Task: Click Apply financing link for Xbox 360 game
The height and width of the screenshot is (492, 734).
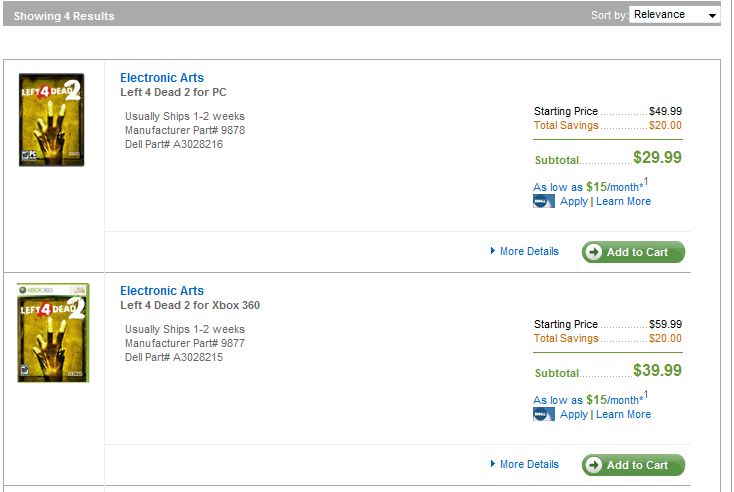Action: pos(574,414)
